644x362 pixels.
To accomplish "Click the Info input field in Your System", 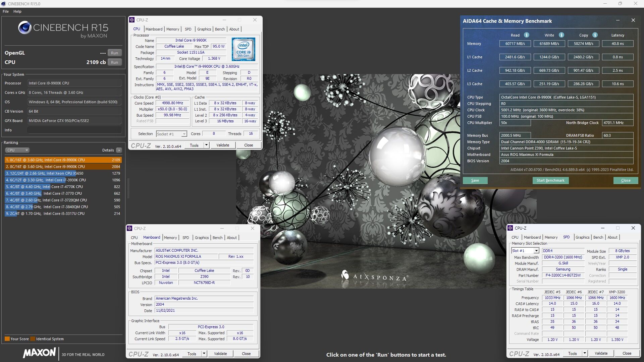I will [74, 130].
